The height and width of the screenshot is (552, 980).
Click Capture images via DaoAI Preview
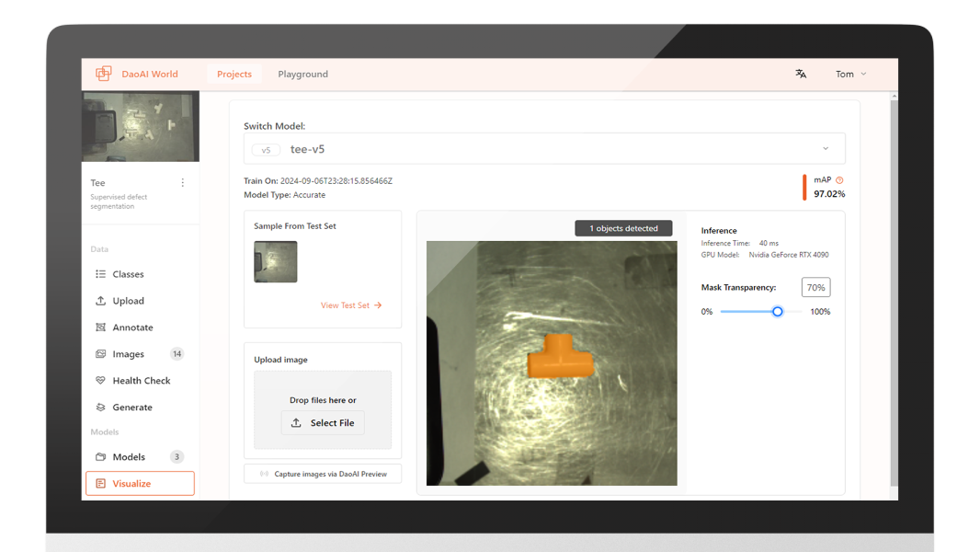323,474
